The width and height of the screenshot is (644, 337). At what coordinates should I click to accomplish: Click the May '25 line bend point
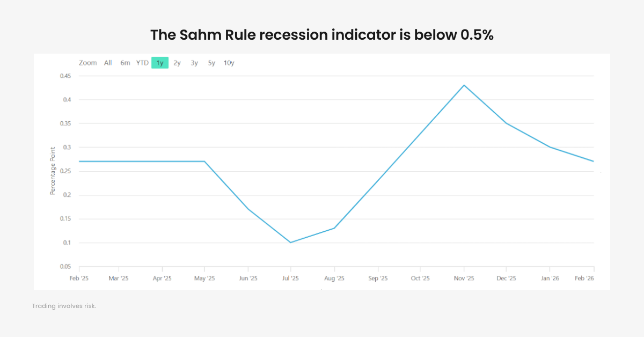coord(204,161)
